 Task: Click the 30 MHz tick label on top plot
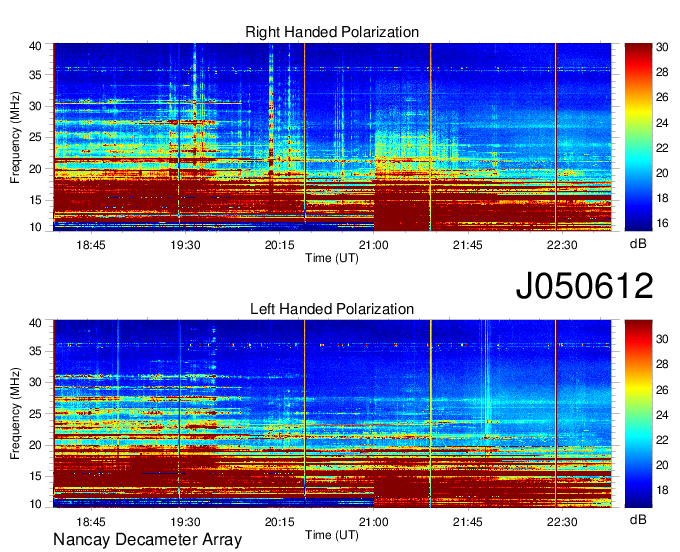[x=35, y=106]
